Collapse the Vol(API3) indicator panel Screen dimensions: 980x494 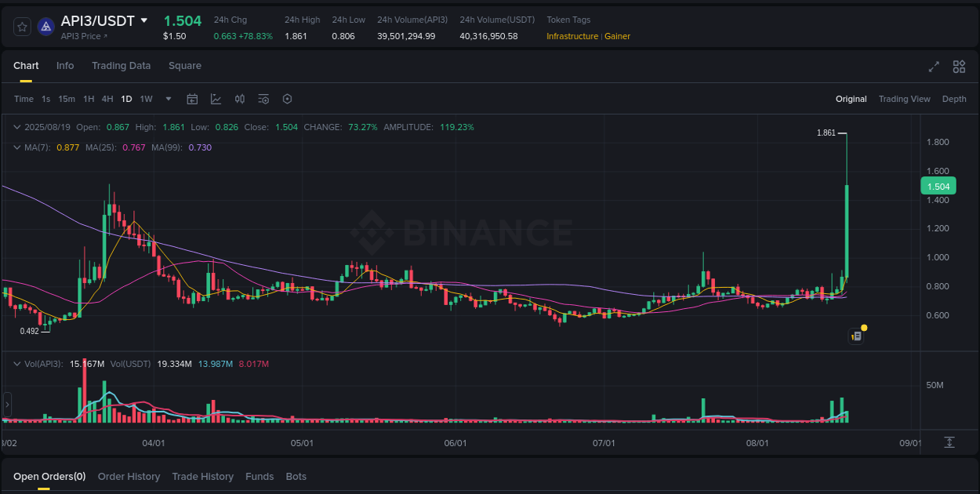[x=17, y=363]
